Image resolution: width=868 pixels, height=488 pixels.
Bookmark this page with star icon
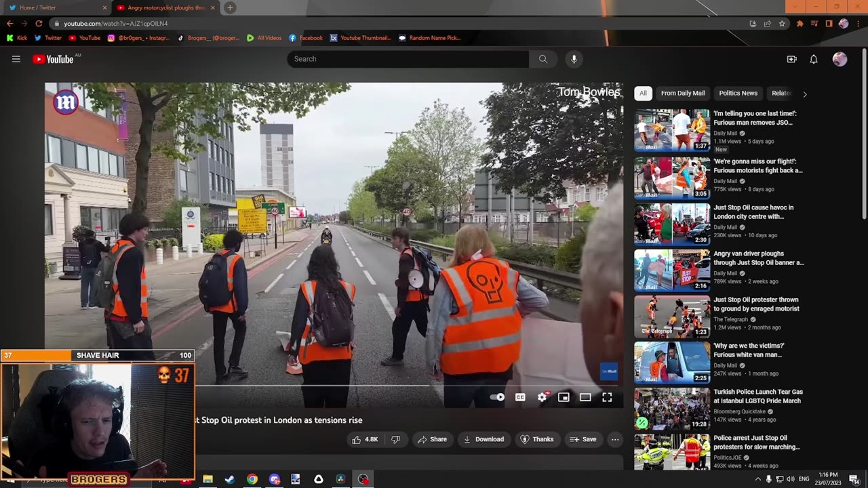click(x=782, y=24)
